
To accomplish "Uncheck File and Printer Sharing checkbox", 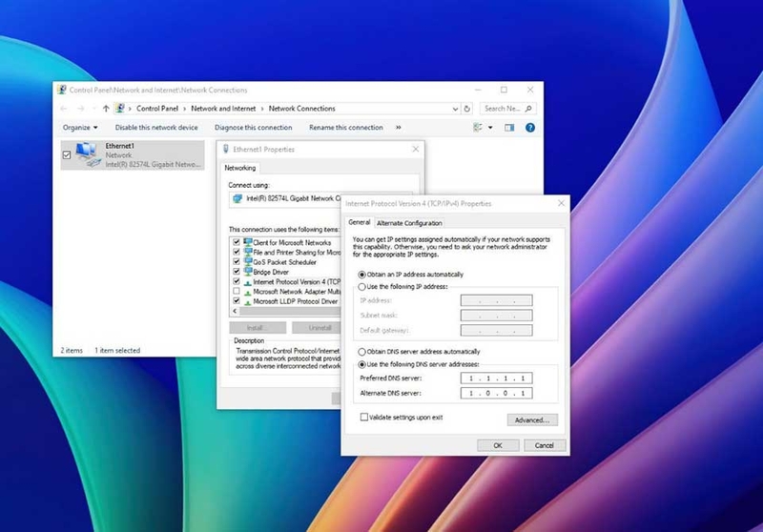I will 237,252.
